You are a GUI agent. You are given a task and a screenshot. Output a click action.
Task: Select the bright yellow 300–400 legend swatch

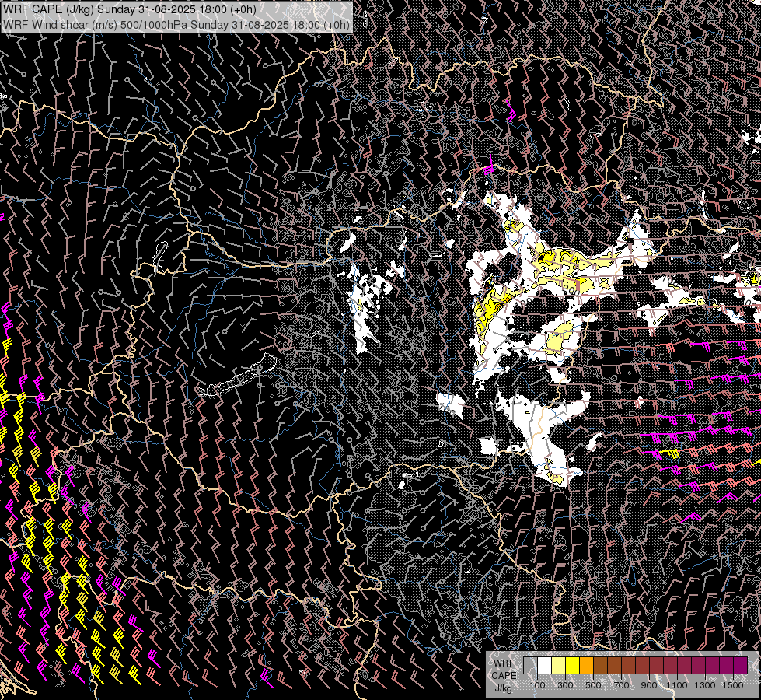573,665
